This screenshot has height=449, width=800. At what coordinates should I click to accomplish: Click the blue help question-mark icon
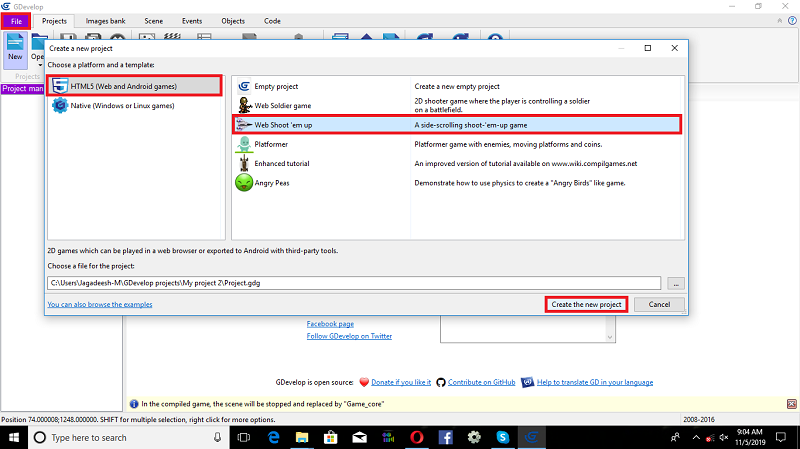coord(792,21)
